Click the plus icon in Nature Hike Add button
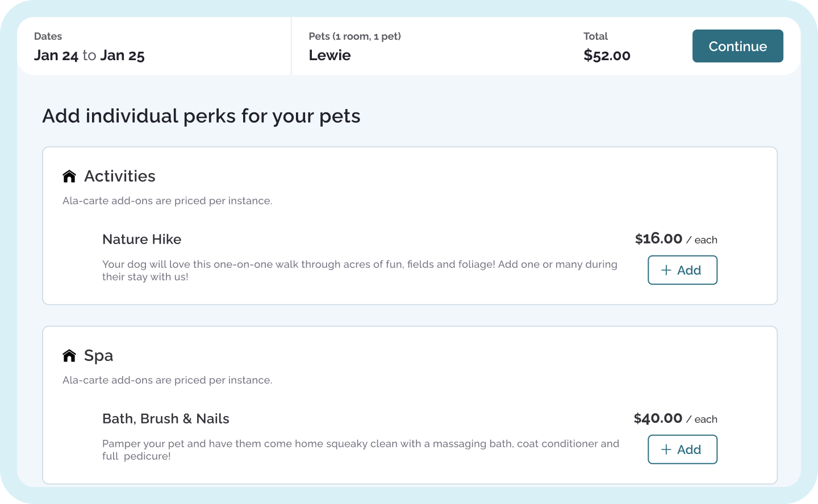This screenshot has width=818, height=504. coord(666,270)
